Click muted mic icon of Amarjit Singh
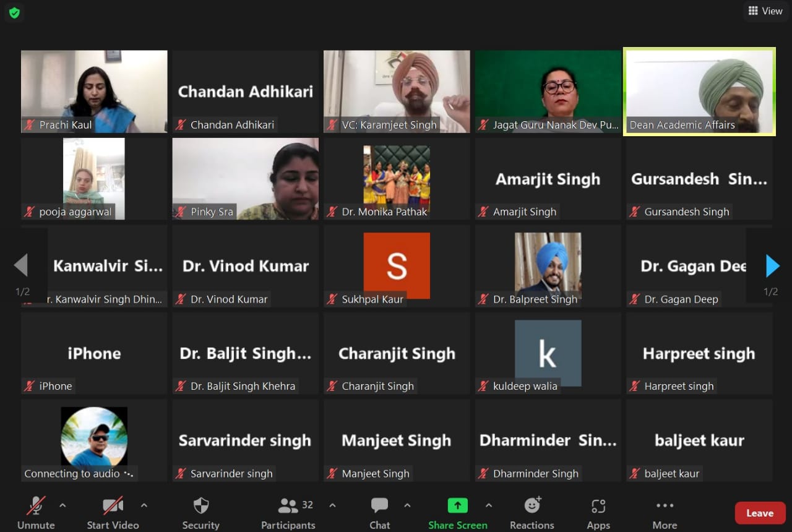This screenshot has width=792, height=532. (x=483, y=212)
